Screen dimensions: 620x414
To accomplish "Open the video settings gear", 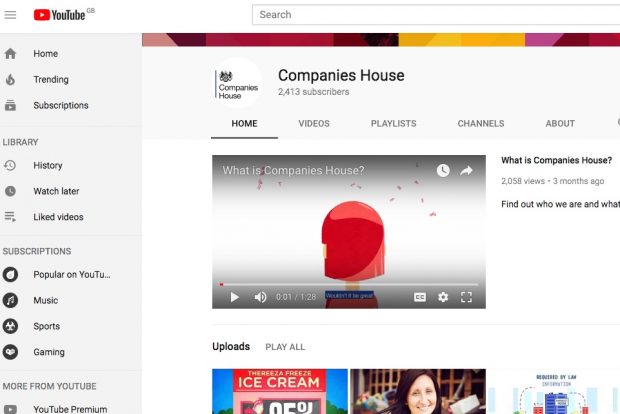I will 443,297.
